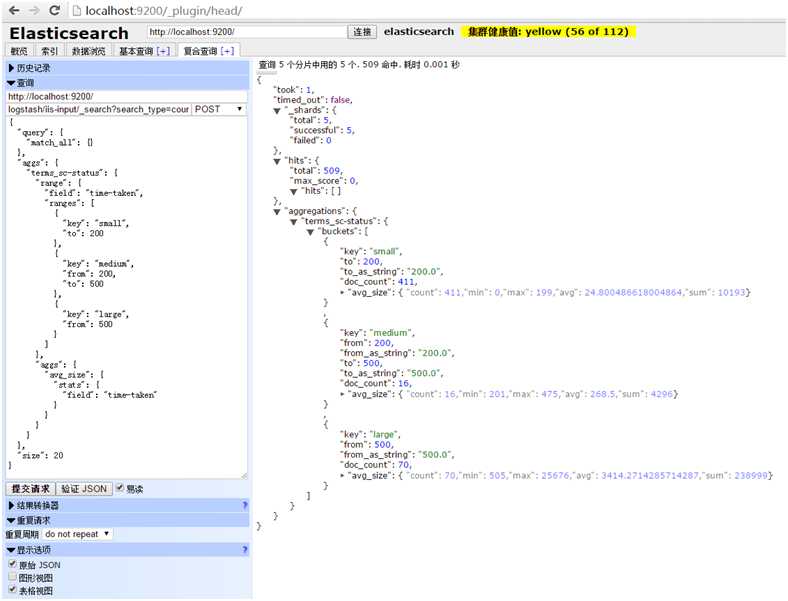Image resolution: width=788 pixels, height=601 pixels.
Task: Go forward with the browser forward arrow
Action: pyautogui.click(x=34, y=10)
